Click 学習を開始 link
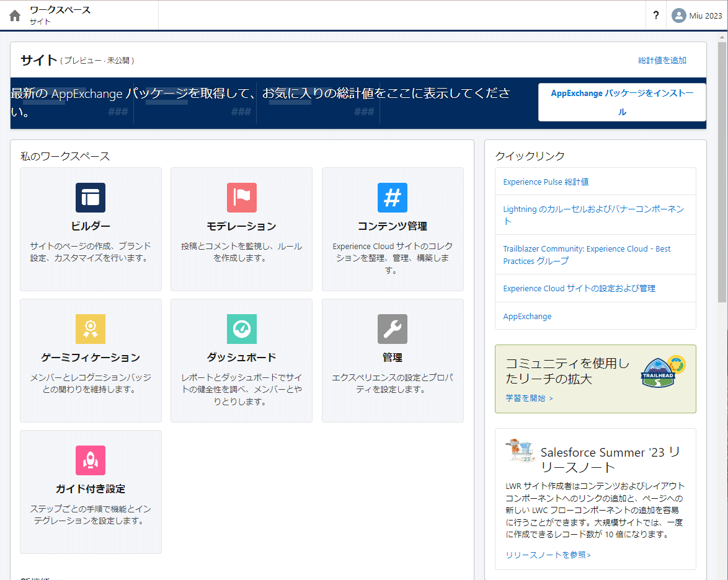This screenshot has width=728, height=580. coord(530,398)
